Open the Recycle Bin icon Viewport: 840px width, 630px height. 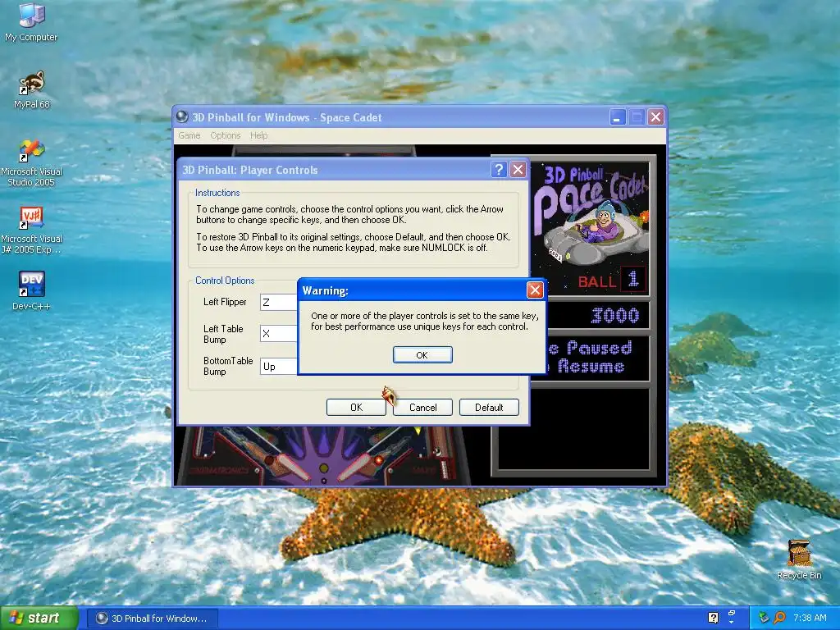click(799, 559)
